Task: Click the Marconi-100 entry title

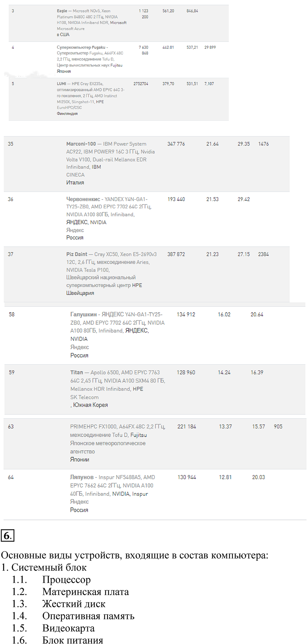Action: click(81, 144)
